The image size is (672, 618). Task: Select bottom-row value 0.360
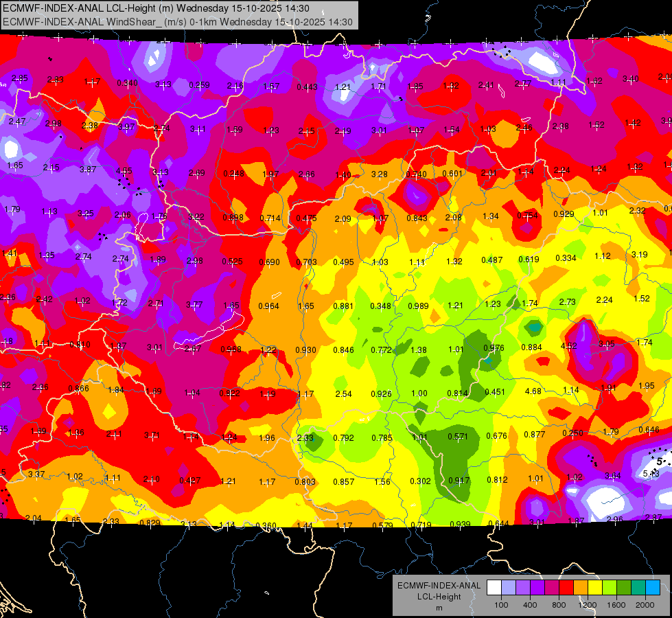pyautogui.click(x=266, y=526)
